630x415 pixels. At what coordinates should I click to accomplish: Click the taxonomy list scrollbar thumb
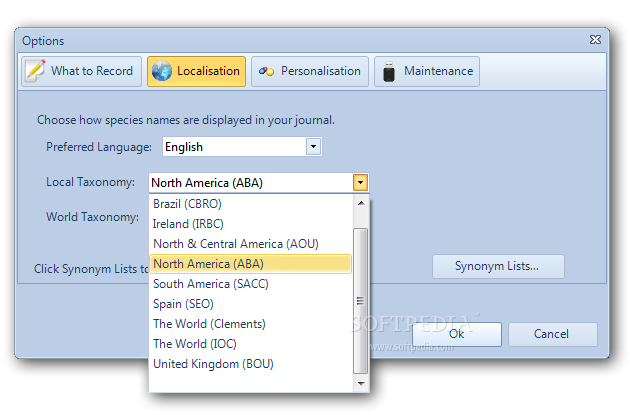pyautogui.click(x=360, y=301)
